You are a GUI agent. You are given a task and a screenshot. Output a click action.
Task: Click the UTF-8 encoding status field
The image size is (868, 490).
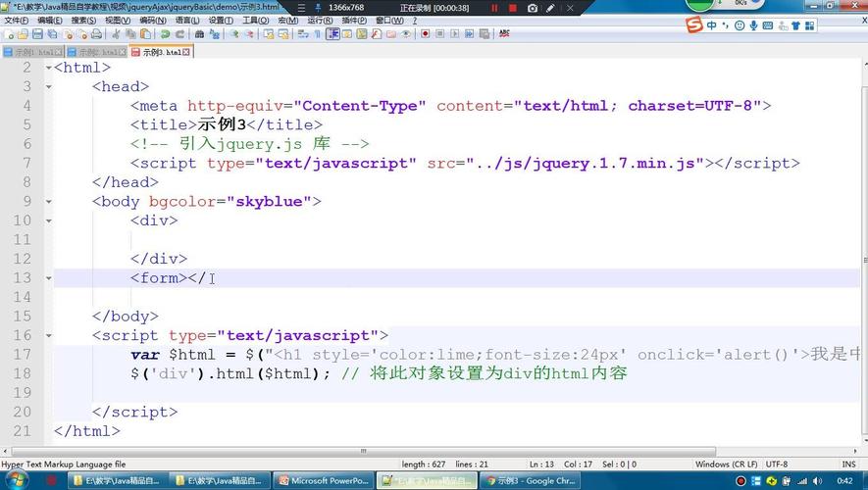point(777,465)
